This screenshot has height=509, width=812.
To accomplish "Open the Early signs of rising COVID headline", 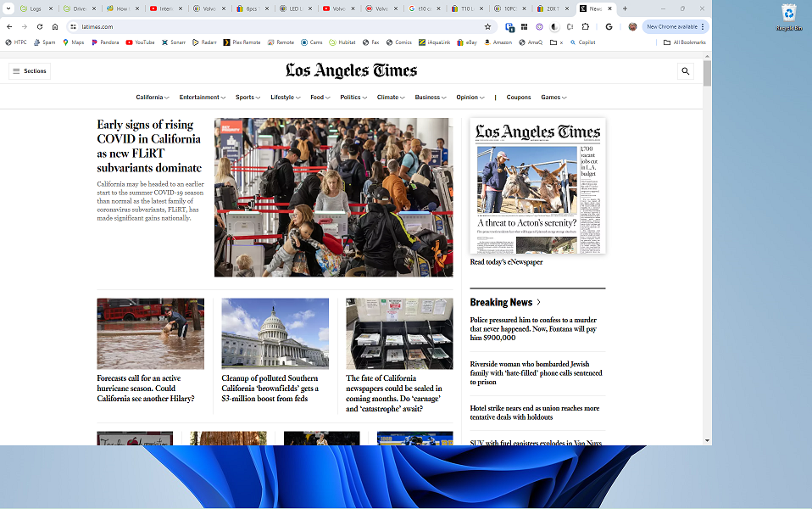I will 149,146.
